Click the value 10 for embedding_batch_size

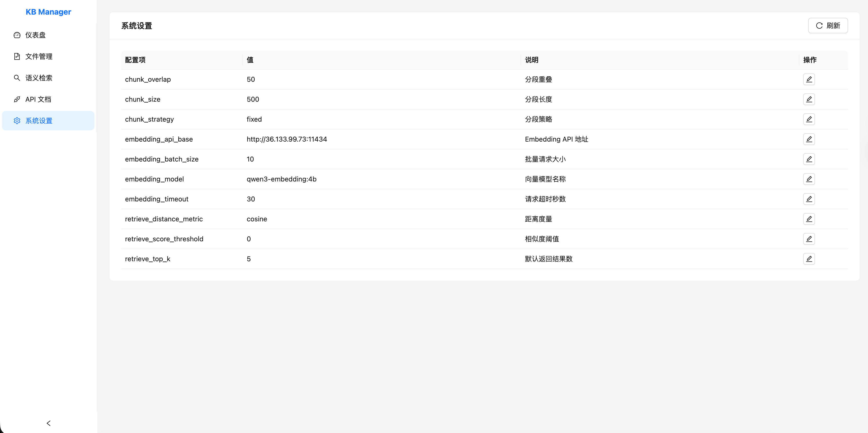250,159
